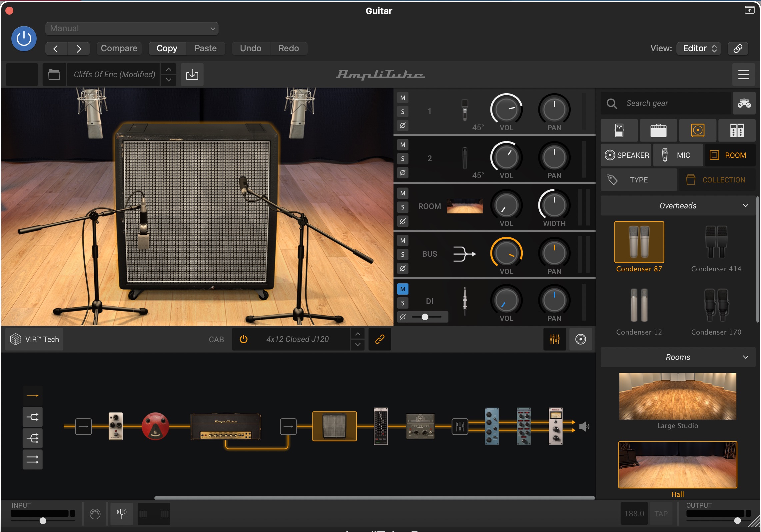This screenshot has height=532, width=761.
Task: Click the VIR Tech button
Action: [x=35, y=339]
